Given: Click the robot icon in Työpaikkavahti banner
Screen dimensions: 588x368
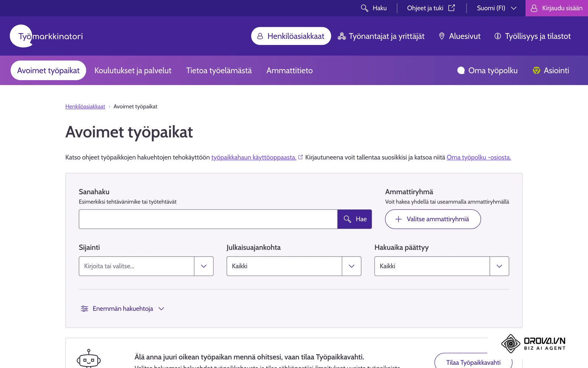Looking at the screenshot, I should pos(89,358).
